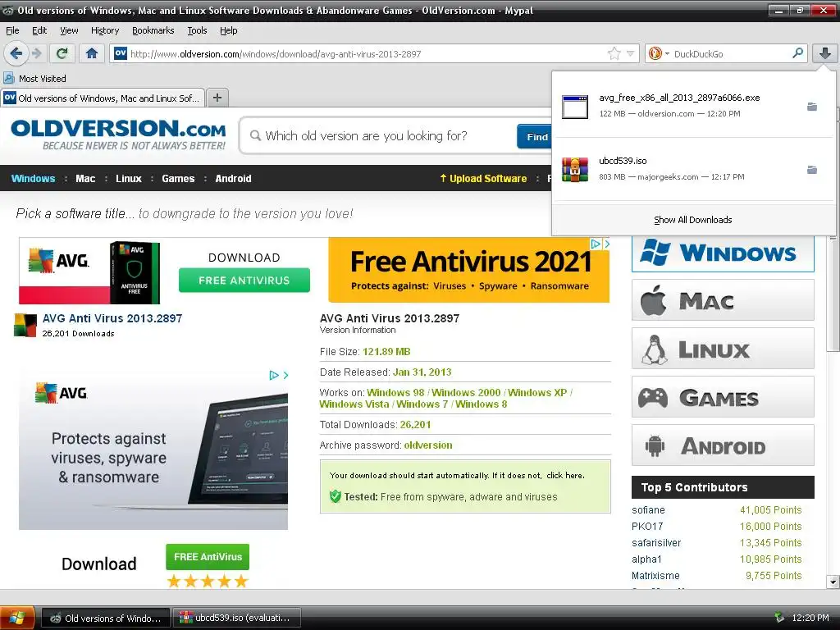
Task: Open a new tab with plus button
Action: 217,98
